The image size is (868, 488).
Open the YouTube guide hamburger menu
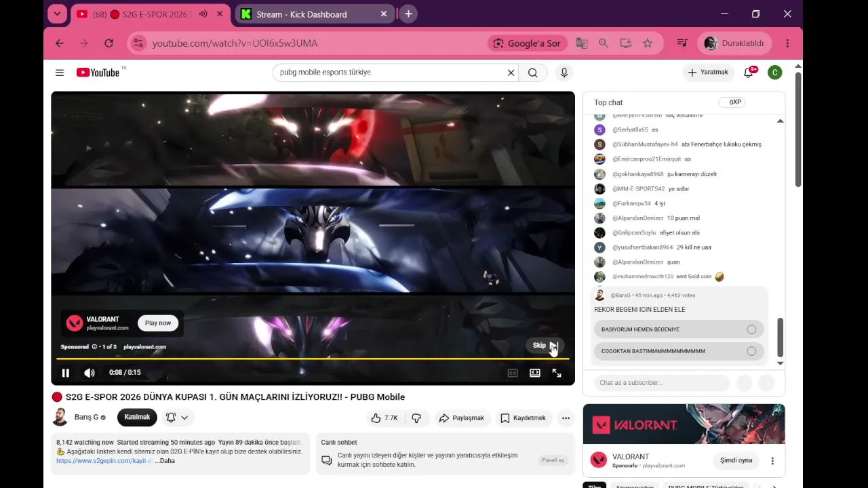coord(60,73)
